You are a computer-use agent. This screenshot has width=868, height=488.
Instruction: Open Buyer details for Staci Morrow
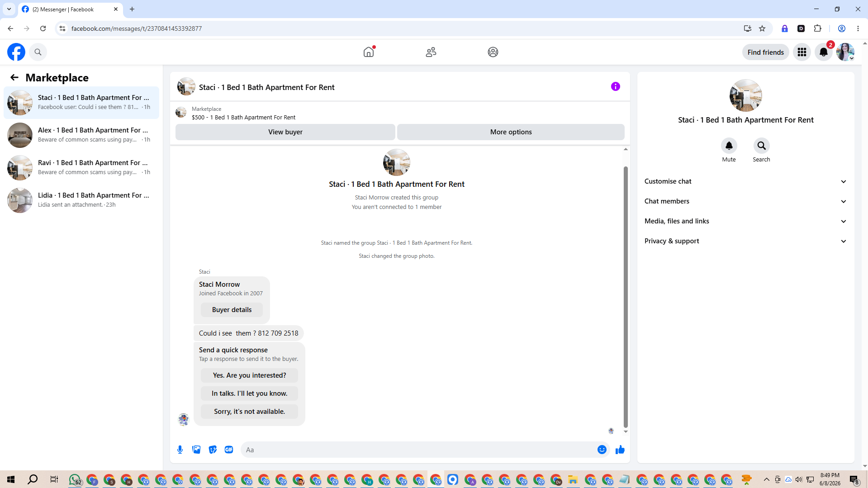(x=232, y=310)
